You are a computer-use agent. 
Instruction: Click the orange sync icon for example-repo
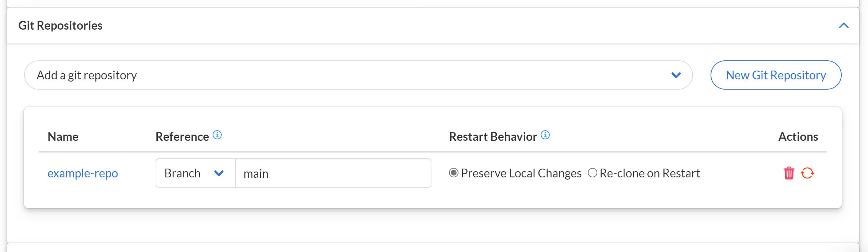[x=807, y=173]
